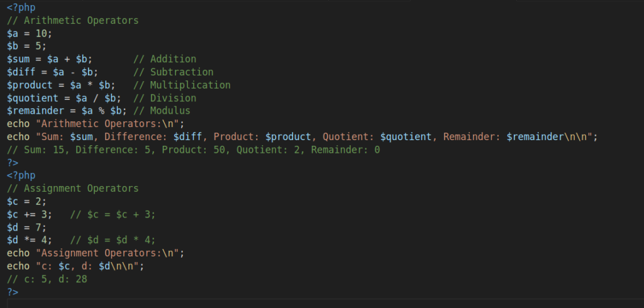Click the first closing ?> tag
Image resolution: width=644 pixels, height=308 pixels.
coord(13,163)
